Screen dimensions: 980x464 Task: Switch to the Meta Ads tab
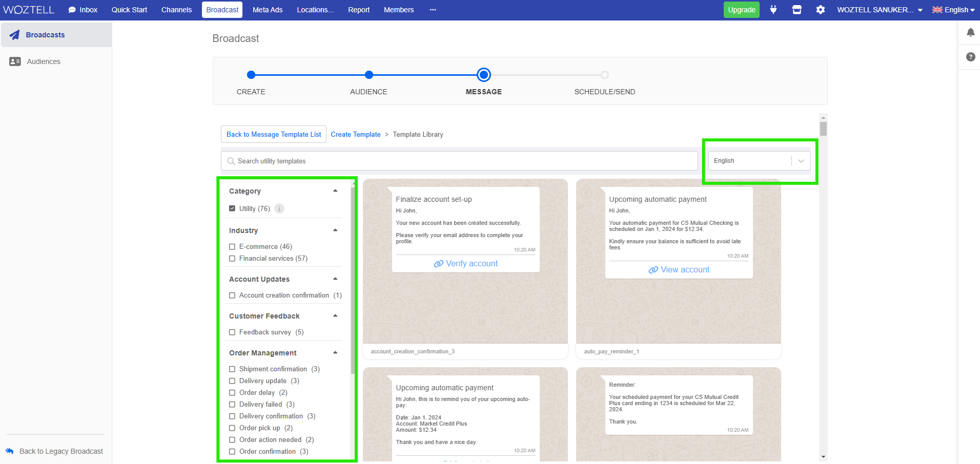(x=267, y=9)
